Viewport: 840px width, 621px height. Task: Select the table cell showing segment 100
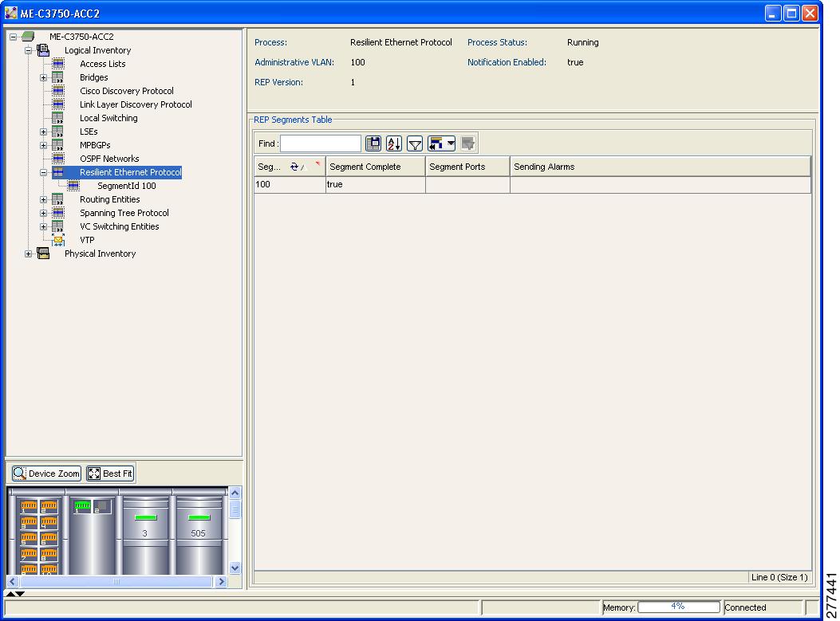coord(290,185)
